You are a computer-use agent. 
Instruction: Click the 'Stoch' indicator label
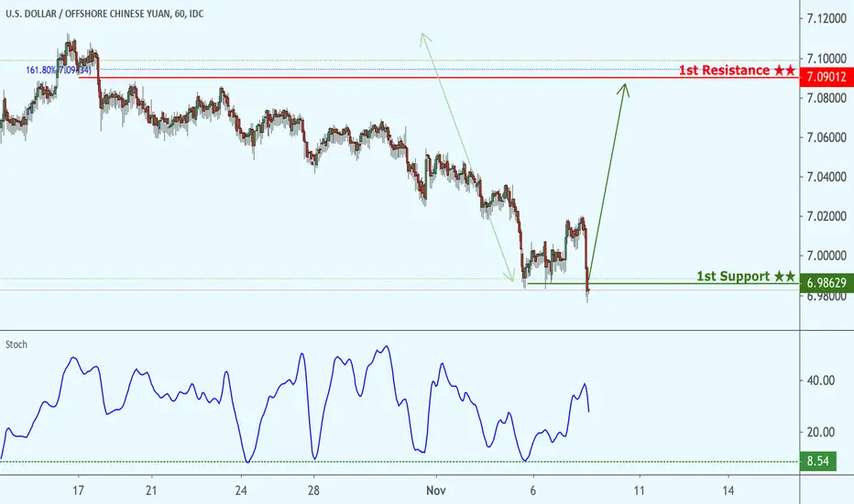(x=16, y=345)
